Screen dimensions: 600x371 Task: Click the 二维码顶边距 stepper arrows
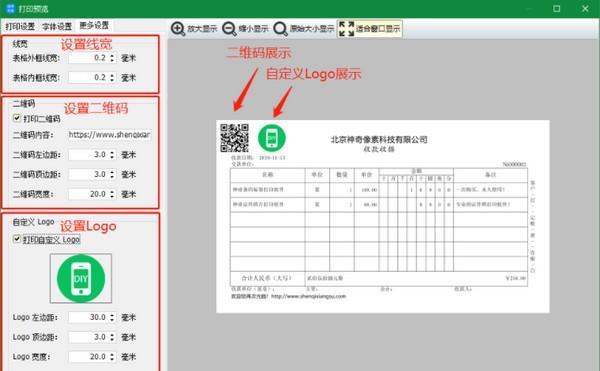pyautogui.click(x=112, y=174)
